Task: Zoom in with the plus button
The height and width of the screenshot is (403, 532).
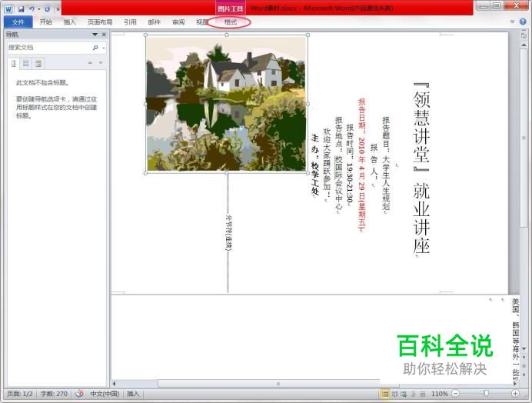Action: coord(515,394)
